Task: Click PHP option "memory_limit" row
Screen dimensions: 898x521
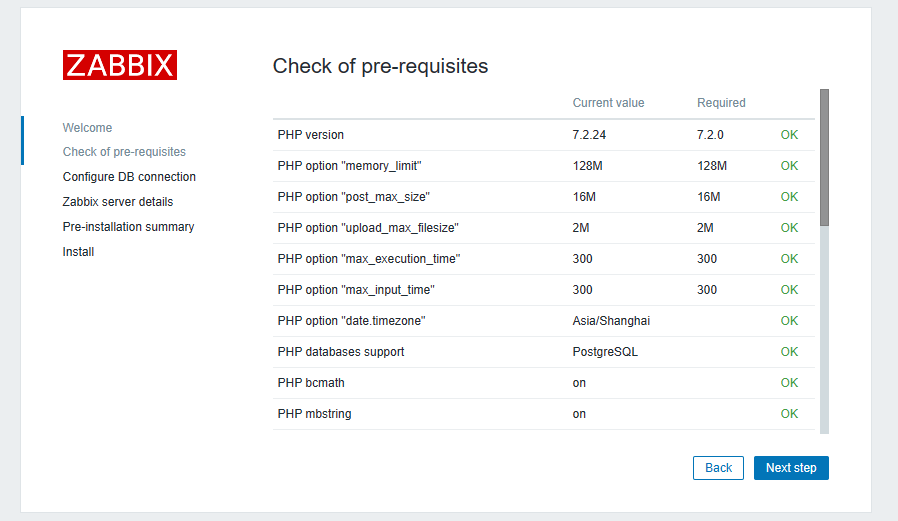Action: [356, 166]
